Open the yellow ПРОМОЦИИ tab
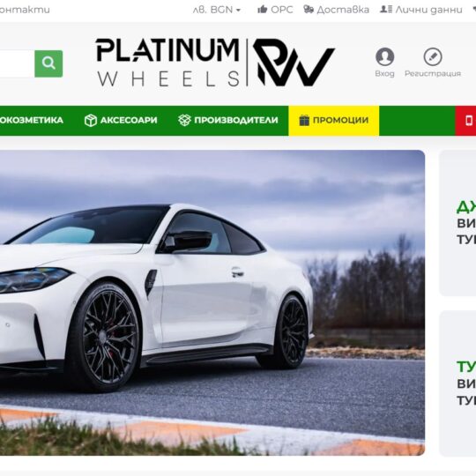The width and height of the screenshot is (476, 476). coord(333,120)
